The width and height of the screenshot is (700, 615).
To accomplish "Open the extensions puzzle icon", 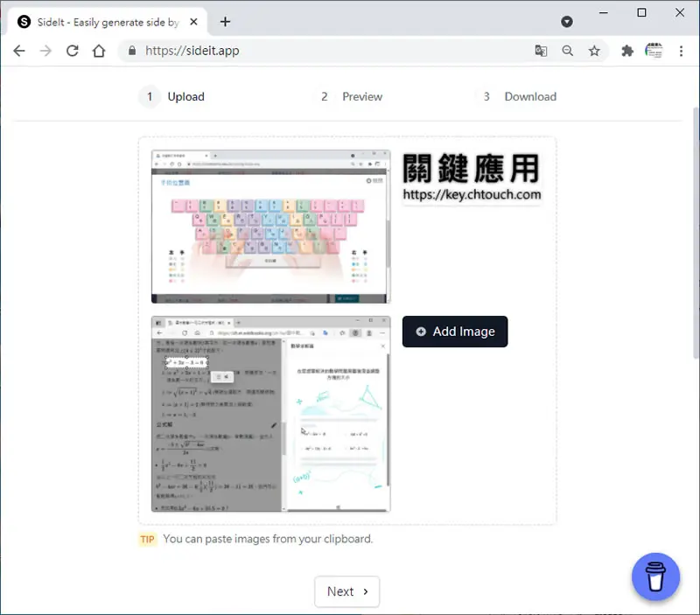I will [x=627, y=51].
